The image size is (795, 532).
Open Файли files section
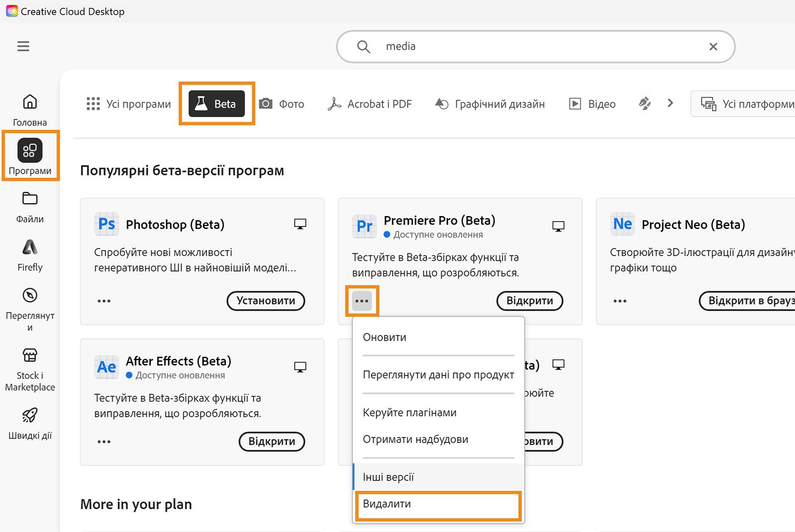click(x=30, y=208)
